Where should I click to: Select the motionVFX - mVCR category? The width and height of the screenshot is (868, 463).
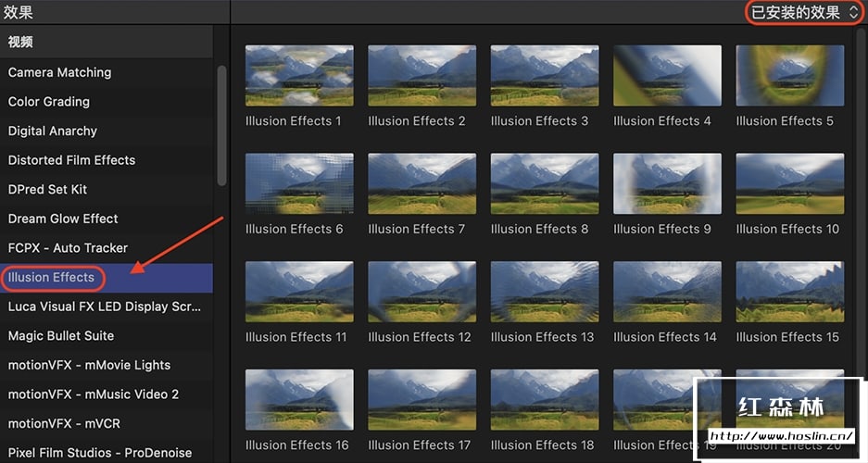[107, 424]
